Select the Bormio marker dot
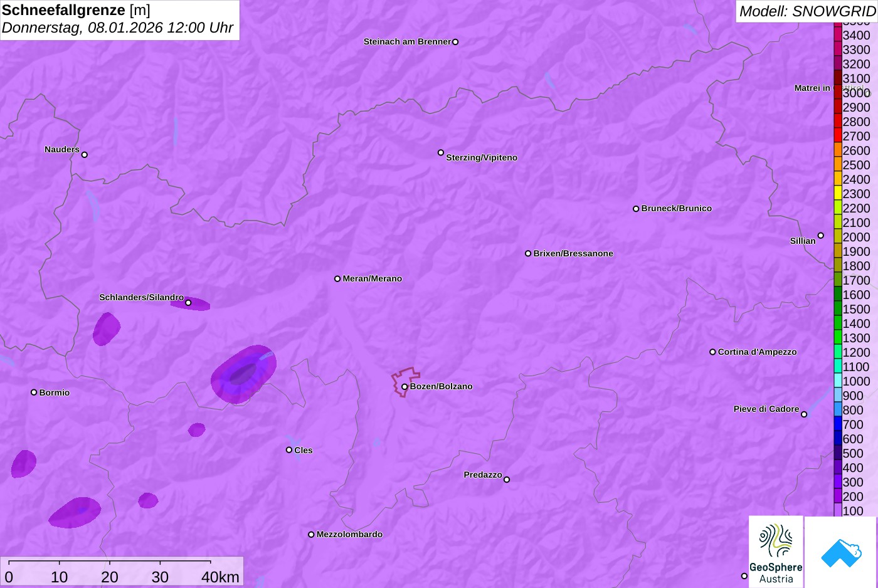 point(34,392)
